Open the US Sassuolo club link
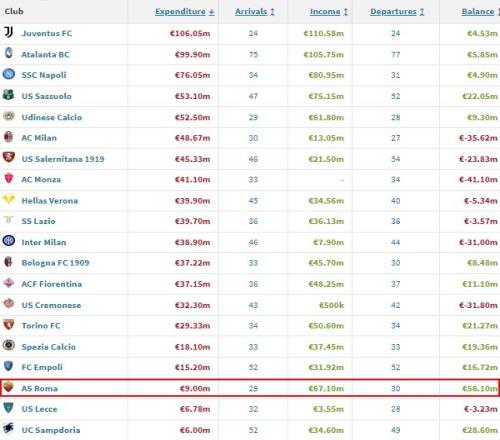This screenshot has width=500, height=440. (x=47, y=96)
